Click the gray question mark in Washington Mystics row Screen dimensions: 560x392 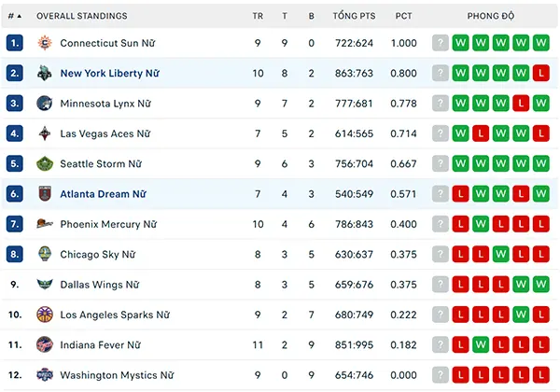pyautogui.click(x=441, y=375)
